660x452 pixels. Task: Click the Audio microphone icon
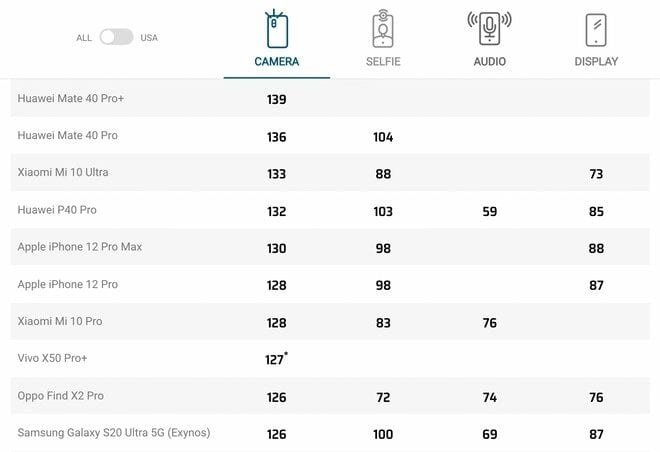click(x=489, y=29)
